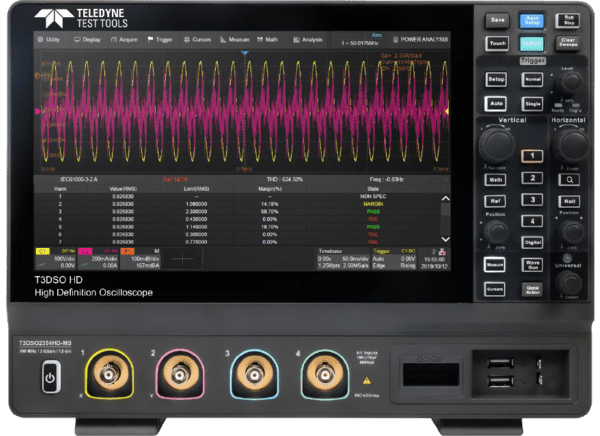The width and height of the screenshot is (600, 436).
Task: Toggle the Roll mode button
Action: tap(569, 201)
